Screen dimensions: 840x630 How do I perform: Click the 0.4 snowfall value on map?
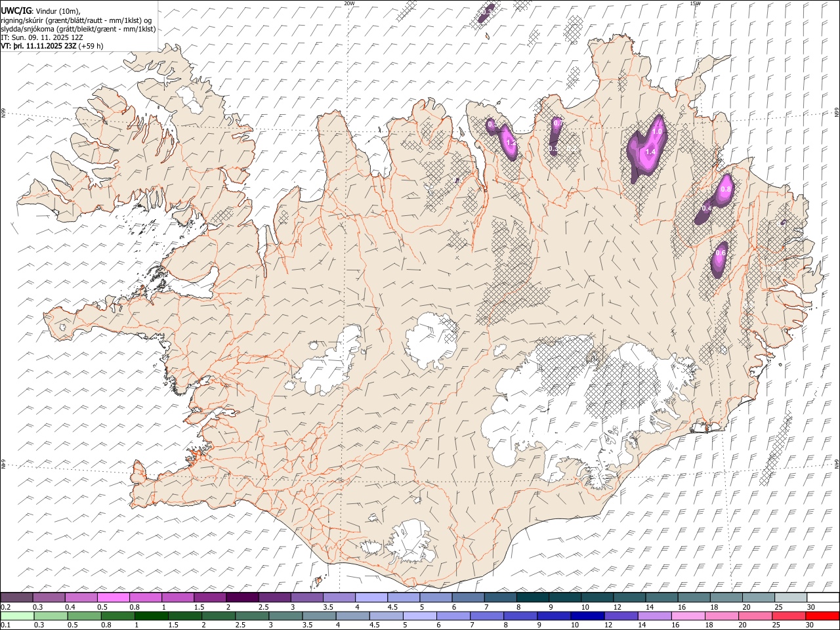click(x=707, y=208)
